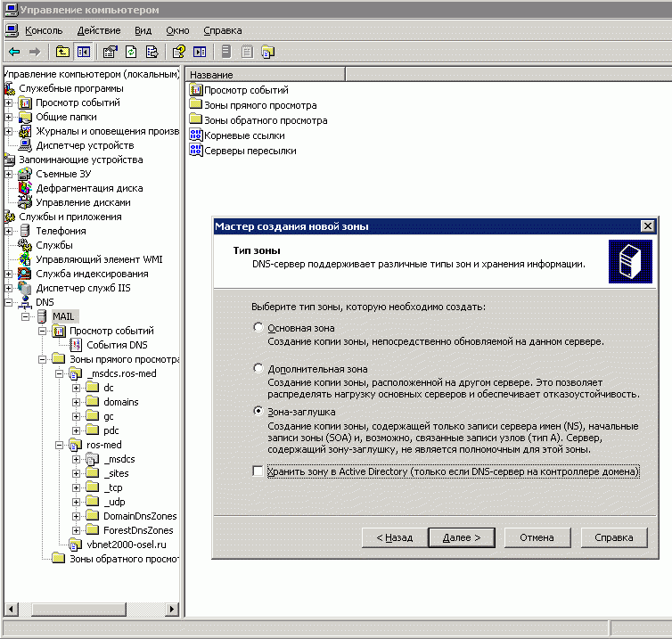Select Журналы и оповещения tree item
The image size is (672, 639).
(x=107, y=131)
